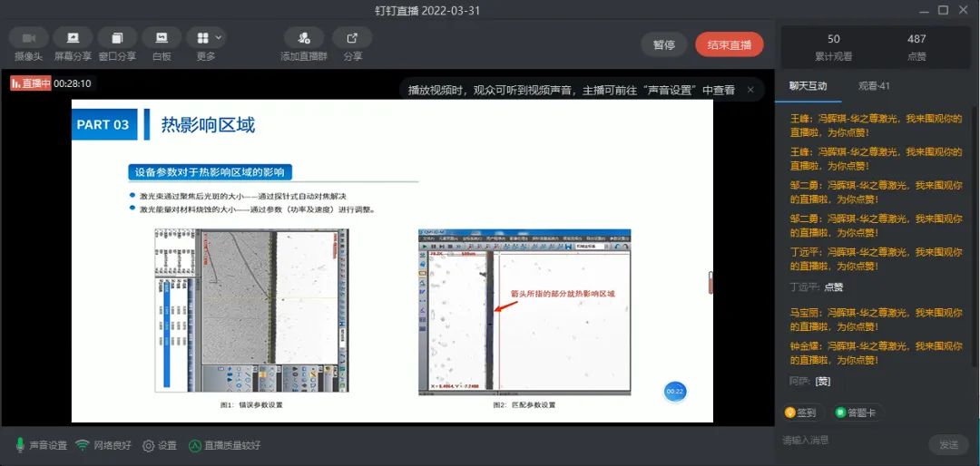Screen dimensions: 980x466
Task: Expand the 更多 (more) dropdown
Action: (206, 38)
